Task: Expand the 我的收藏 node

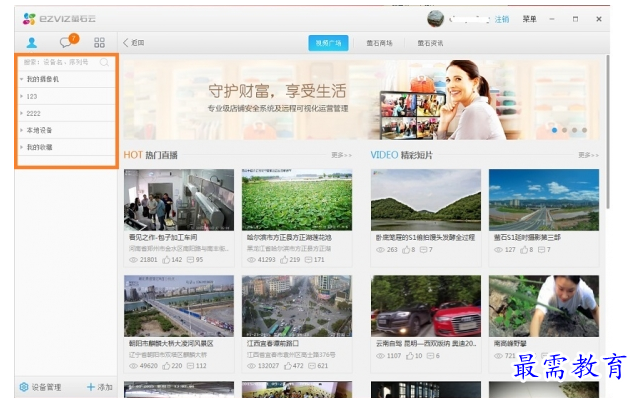Action: point(21,147)
